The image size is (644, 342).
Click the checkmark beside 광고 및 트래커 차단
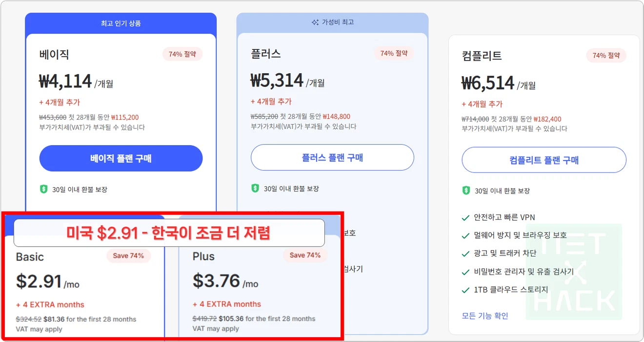click(465, 254)
